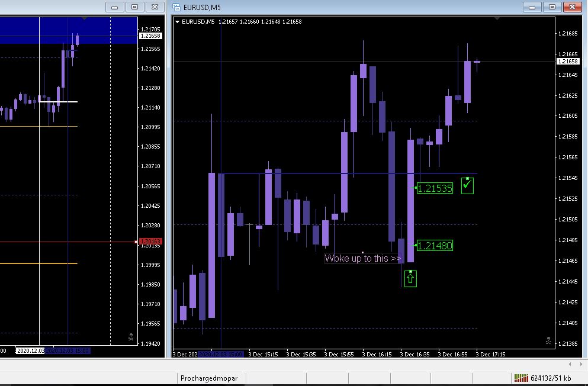Click the 1.21705 price label in left chart
Image resolution: width=588 pixels, height=386 pixels.
click(x=150, y=29)
